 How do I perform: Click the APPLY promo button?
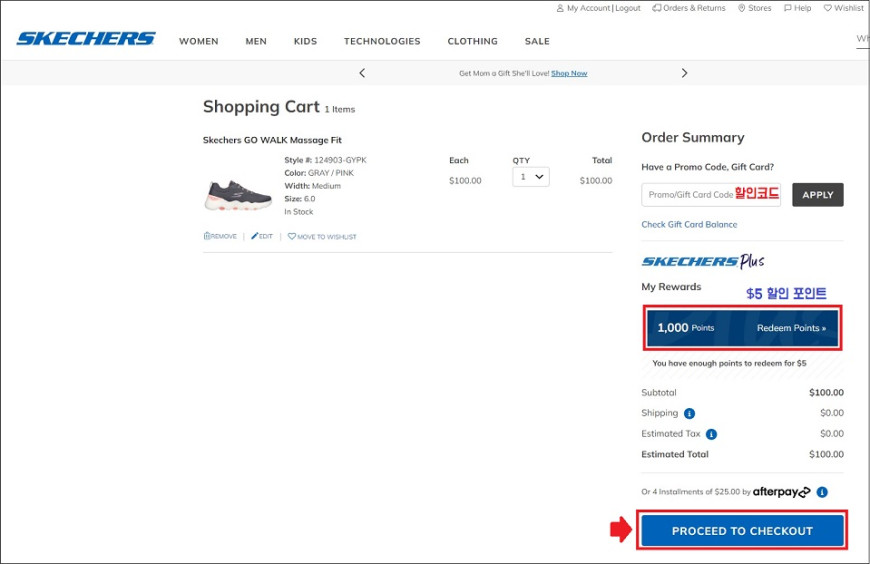click(817, 195)
